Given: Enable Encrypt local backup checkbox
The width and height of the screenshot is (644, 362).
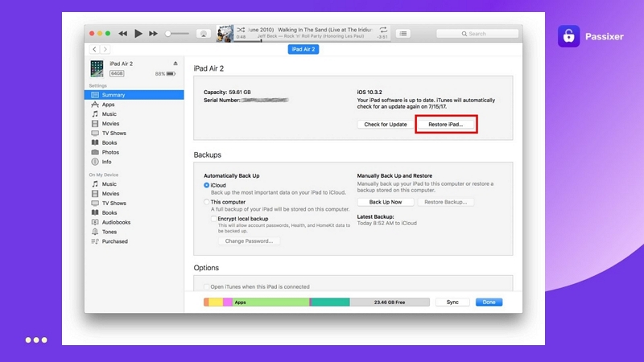Looking at the screenshot, I should [x=213, y=219].
